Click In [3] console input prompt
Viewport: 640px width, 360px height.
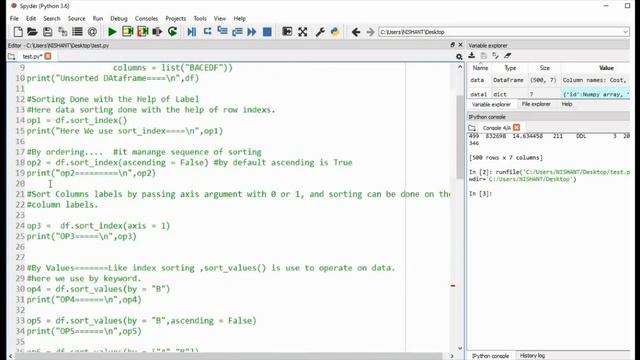click(x=480, y=193)
